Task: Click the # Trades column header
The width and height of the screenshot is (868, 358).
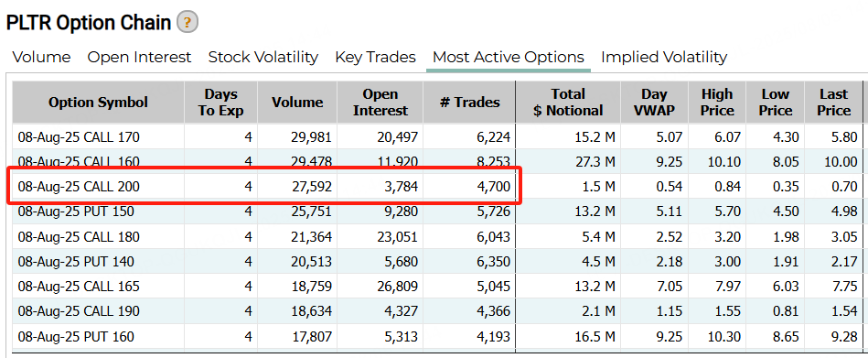Action: click(469, 102)
